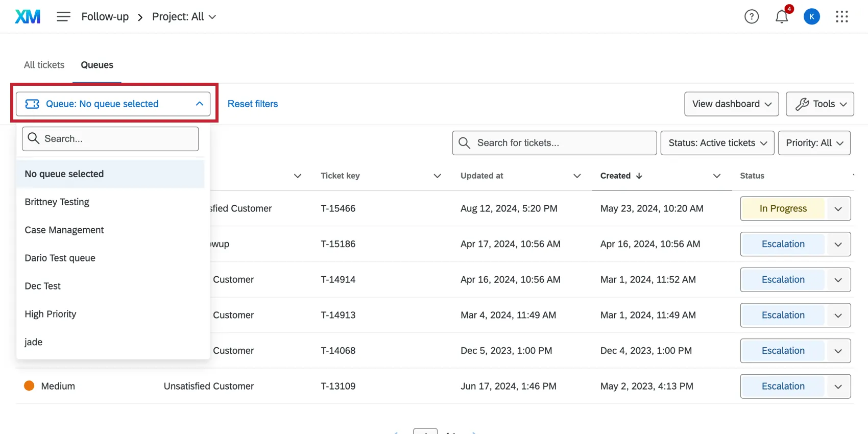Image resolution: width=868 pixels, height=434 pixels.
Task: Open the Tools menu button
Action: (x=819, y=104)
